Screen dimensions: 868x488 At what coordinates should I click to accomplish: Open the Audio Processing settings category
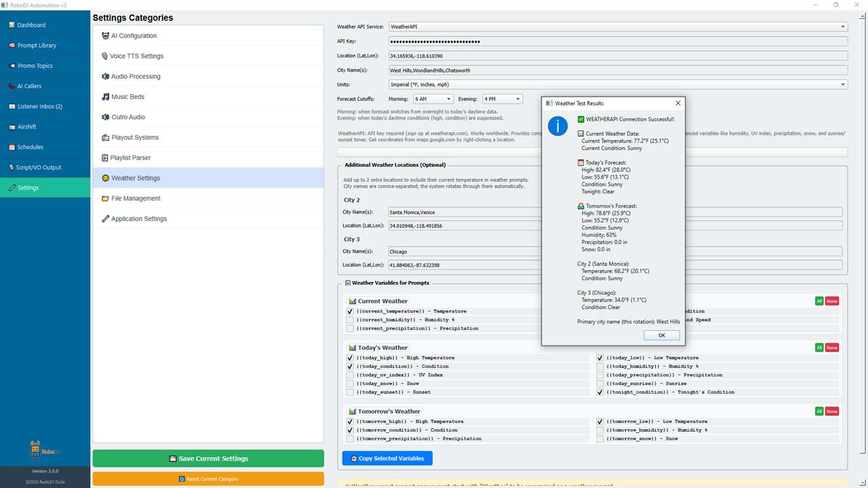pyautogui.click(x=136, y=77)
